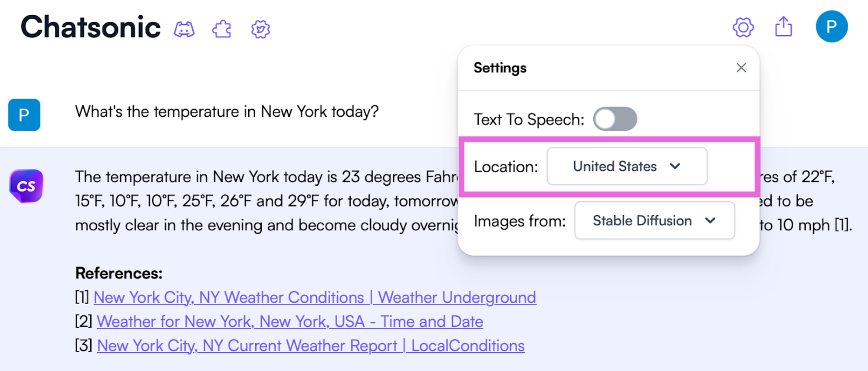Click the chevron next to Stable Diffusion
The width and height of the screenshot is (868, 371).
(710, 220)
